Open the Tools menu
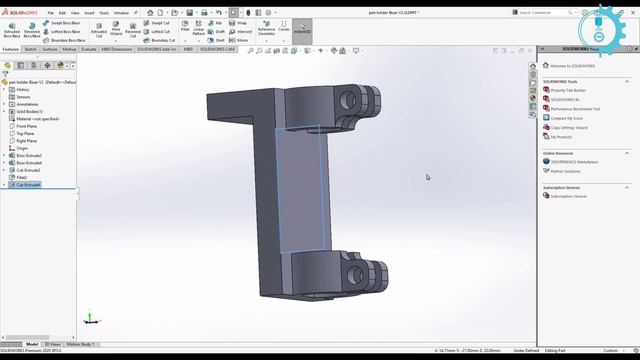Screen dimensions: 640x360 coord(104,13)
